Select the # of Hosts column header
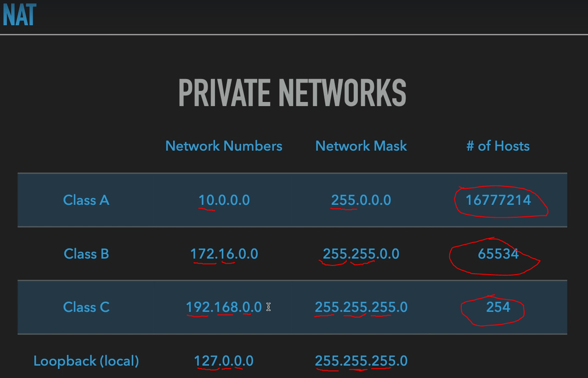 tap(498, 146)
